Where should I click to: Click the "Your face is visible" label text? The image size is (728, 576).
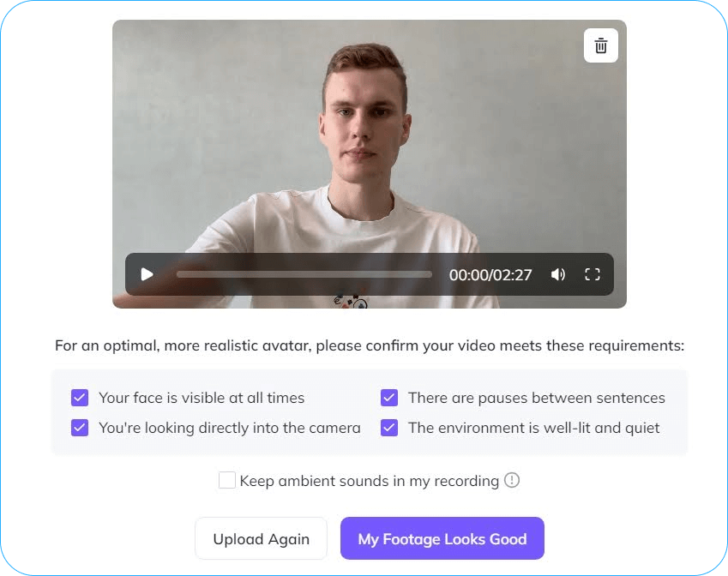point(202,398)
